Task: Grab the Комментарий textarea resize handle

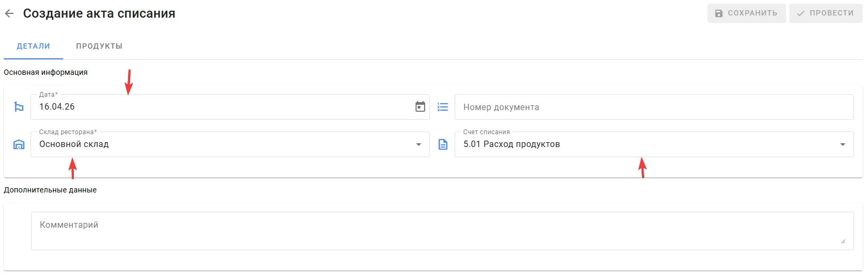Action: click(x=843, y=241)
